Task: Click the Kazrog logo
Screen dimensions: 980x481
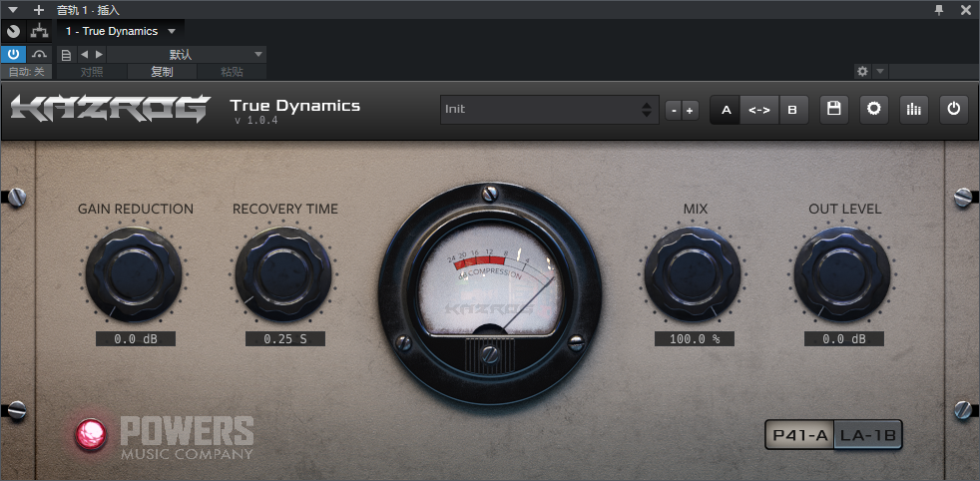Action: tap(110, 109)
